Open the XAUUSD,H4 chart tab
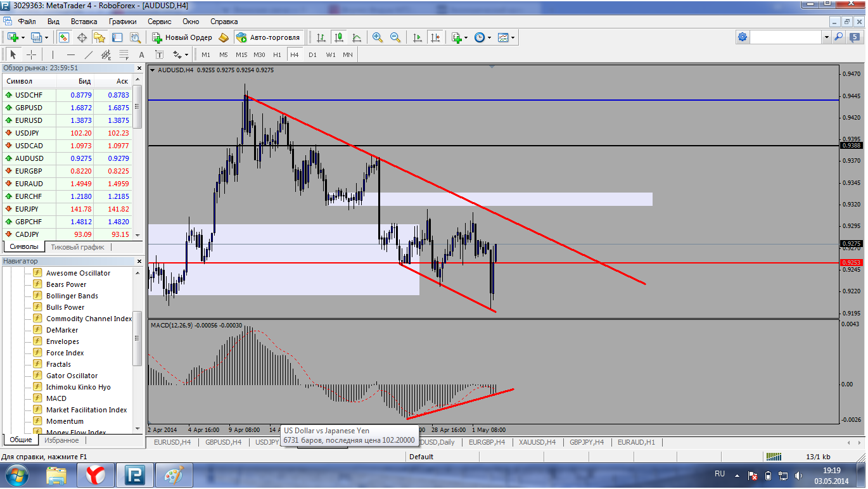 pos(537,442)
